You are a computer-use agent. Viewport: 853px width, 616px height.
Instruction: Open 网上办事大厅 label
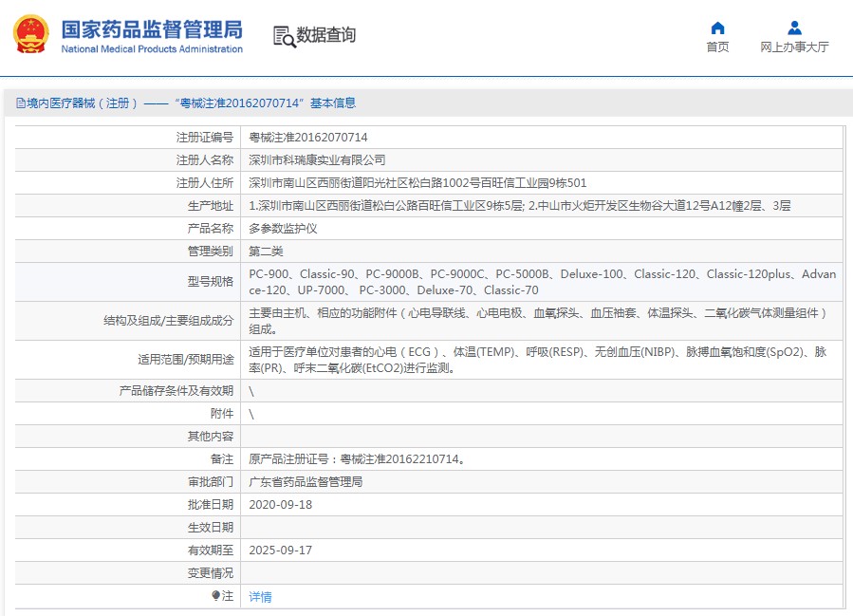point(794,47)
